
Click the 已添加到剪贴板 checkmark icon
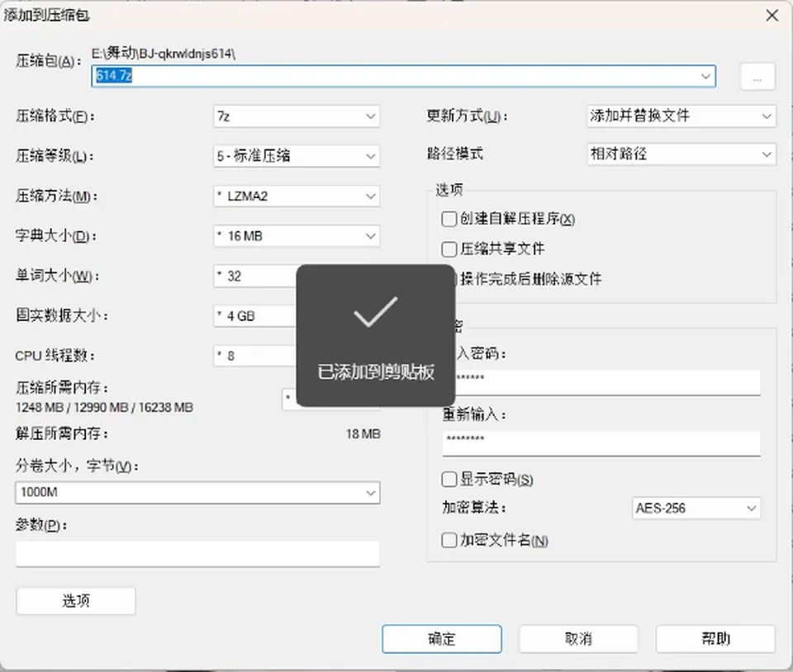pos(376,312)
